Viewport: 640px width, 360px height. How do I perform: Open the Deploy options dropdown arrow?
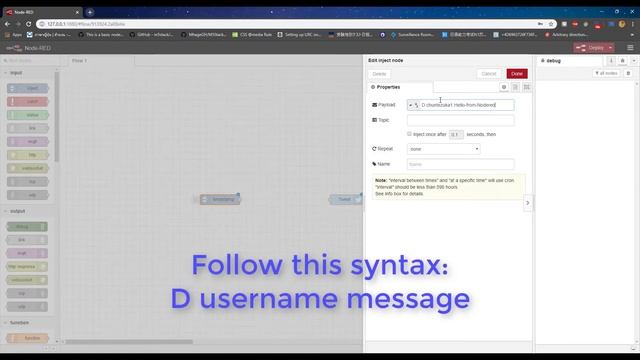click(x=610, y=48)
